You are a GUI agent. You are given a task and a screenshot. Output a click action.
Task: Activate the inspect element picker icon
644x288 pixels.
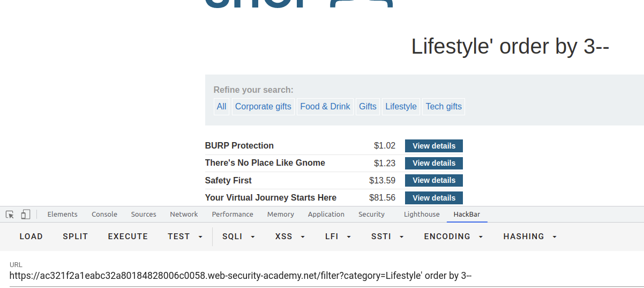tap(10, 215)
